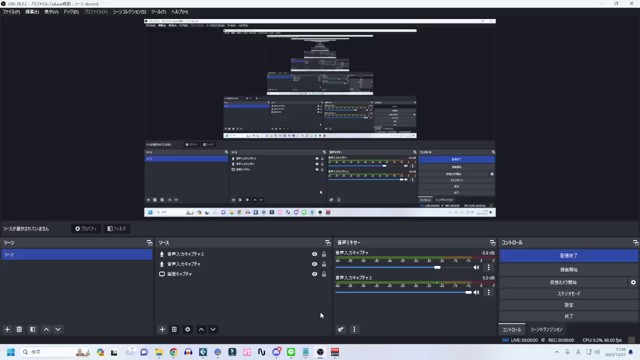Open advanced audio properties gears icon
Screen dimensions: 640x360
tap(340, 329)
